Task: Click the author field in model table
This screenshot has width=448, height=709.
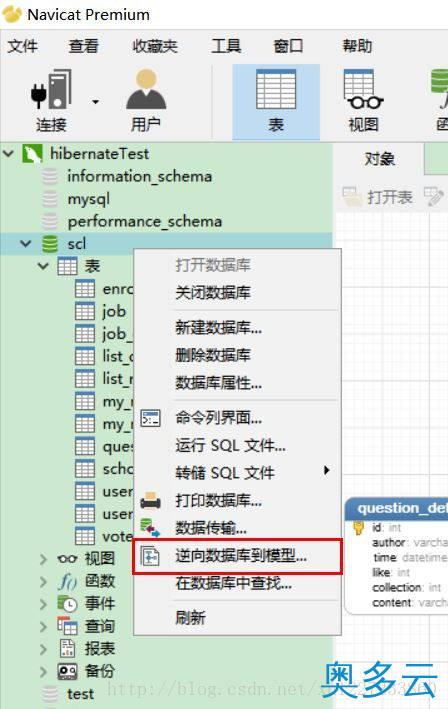Action: click(x=410, y=543)
